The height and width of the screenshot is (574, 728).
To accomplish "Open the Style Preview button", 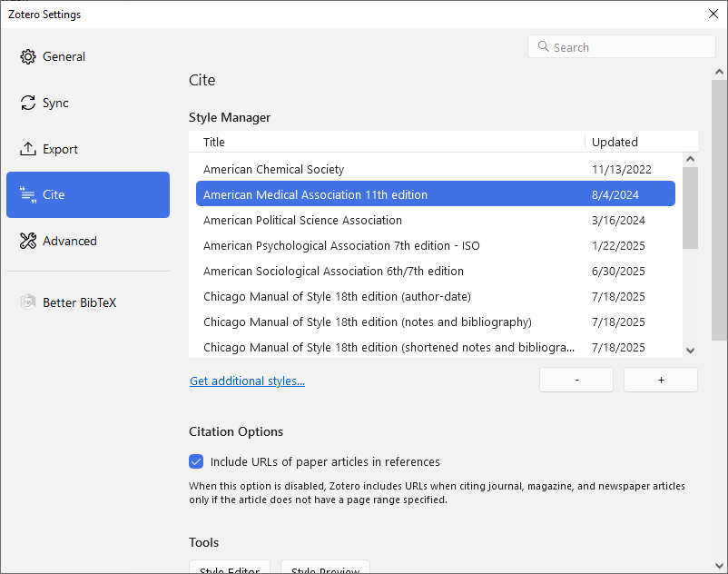I will tap(326, 567).
